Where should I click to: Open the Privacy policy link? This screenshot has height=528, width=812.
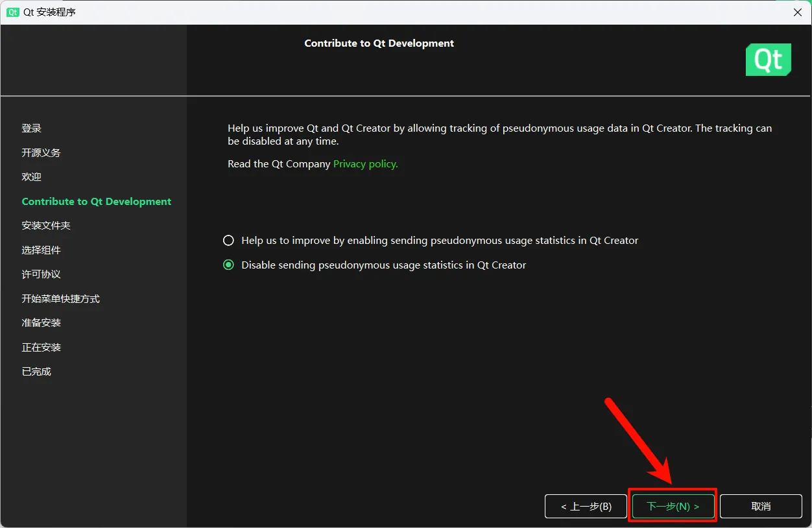pos(365,164)
